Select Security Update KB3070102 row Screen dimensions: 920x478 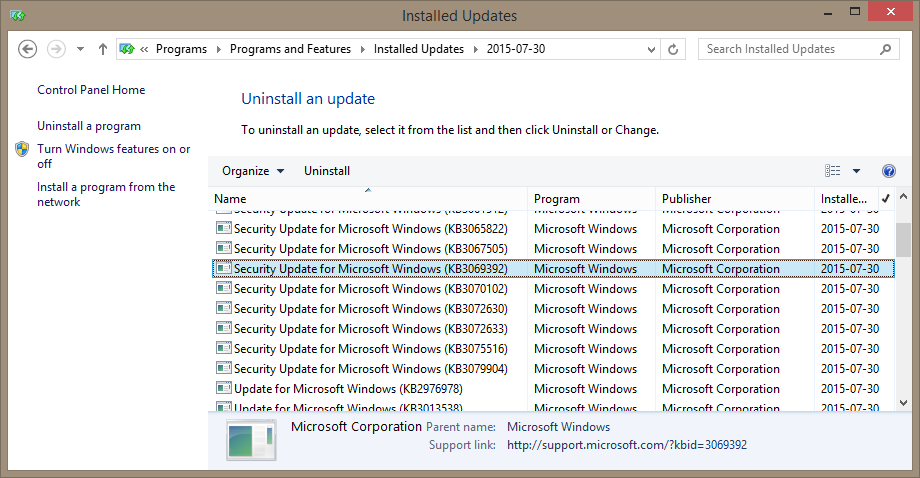tap(553, 289)
